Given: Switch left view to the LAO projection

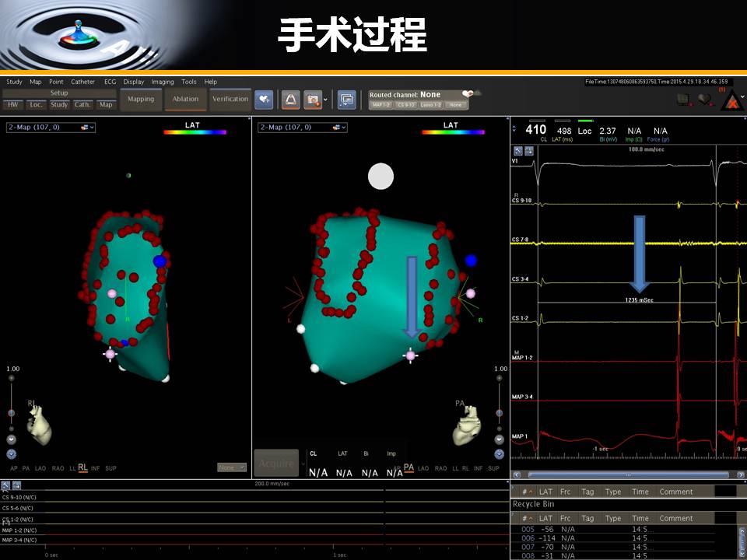Looking at the screenshot, I should coord(40,468).
